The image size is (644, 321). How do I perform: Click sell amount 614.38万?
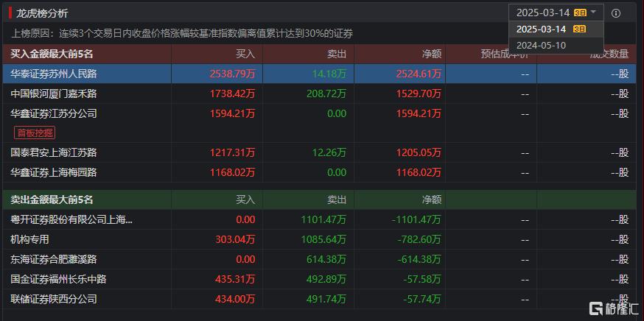point(326,259)
